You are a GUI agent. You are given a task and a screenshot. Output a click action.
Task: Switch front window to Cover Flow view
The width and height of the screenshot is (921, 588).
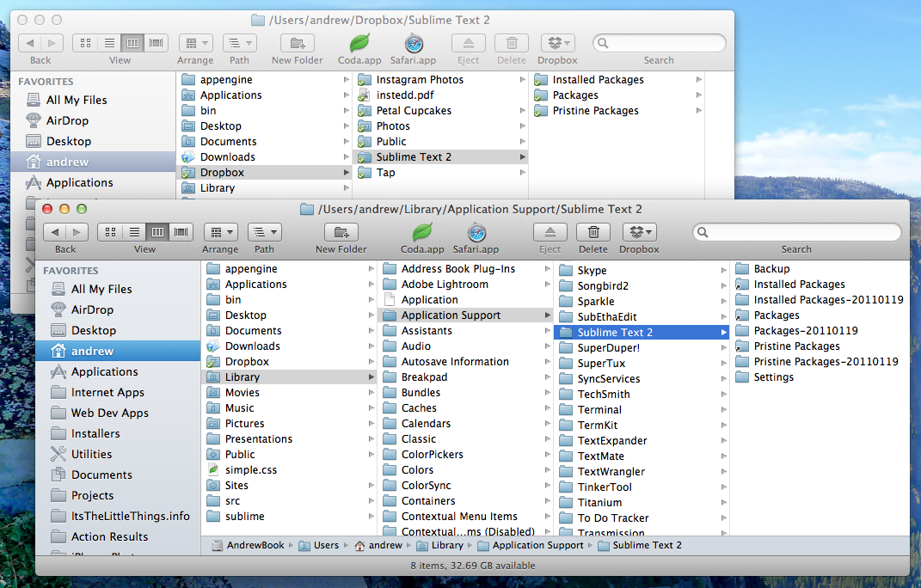181,233
